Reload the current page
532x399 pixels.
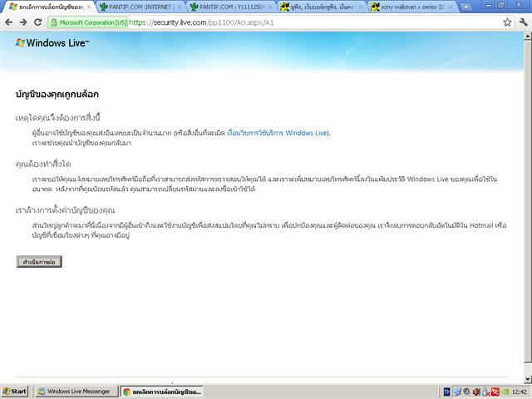pyautogui.click(x=39, y=22)
